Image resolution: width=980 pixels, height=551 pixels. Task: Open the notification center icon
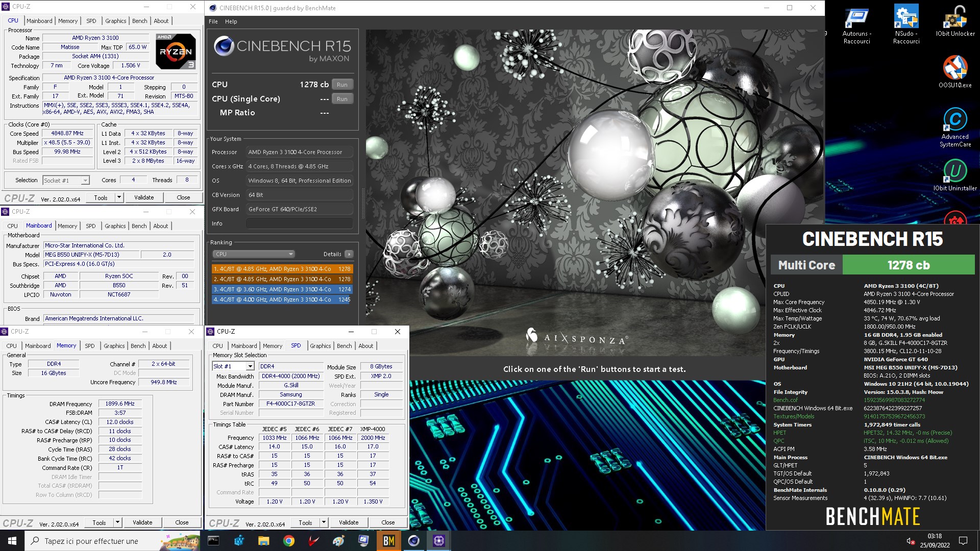963,541
